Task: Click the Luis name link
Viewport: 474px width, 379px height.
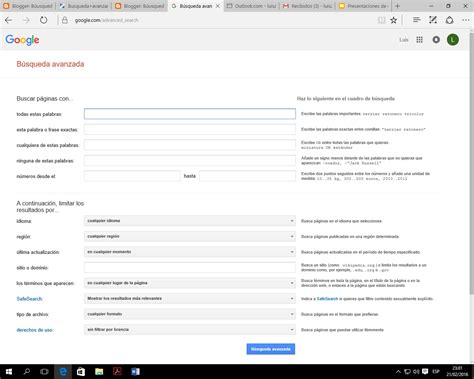Action: (404, 40)
